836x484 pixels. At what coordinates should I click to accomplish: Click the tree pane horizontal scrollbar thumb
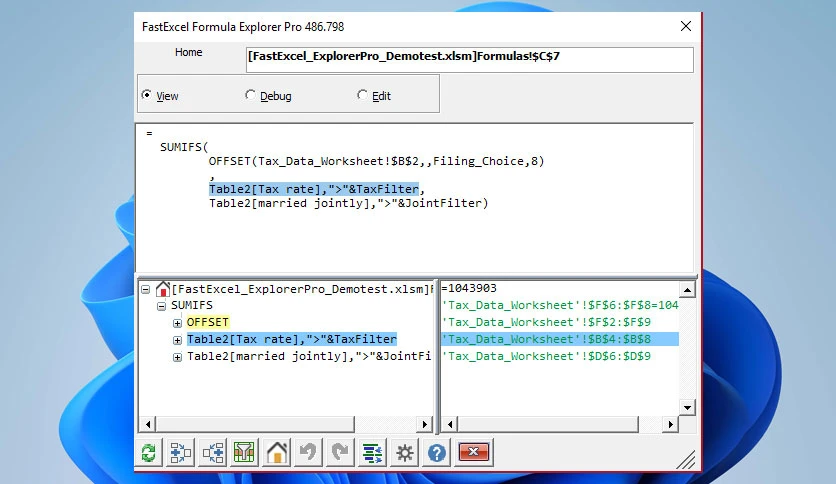[x=255, y=424]
